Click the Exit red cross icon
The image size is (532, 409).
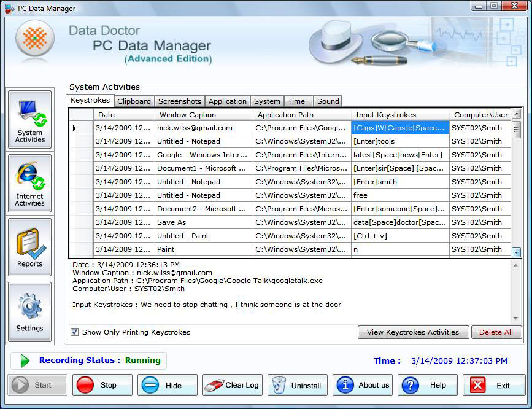click(478, 385)
